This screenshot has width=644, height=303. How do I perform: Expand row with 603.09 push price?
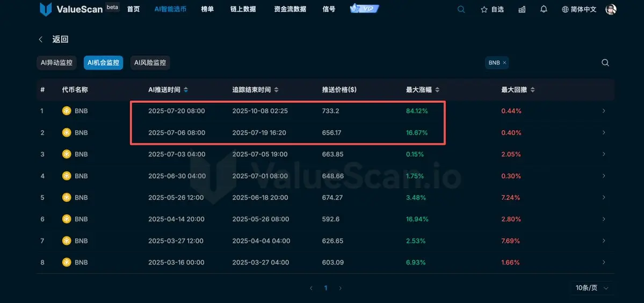click(x=604, y=262)
